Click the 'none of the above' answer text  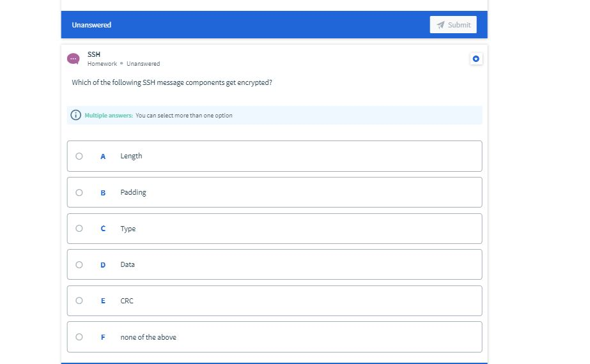(x=148, y=337)
